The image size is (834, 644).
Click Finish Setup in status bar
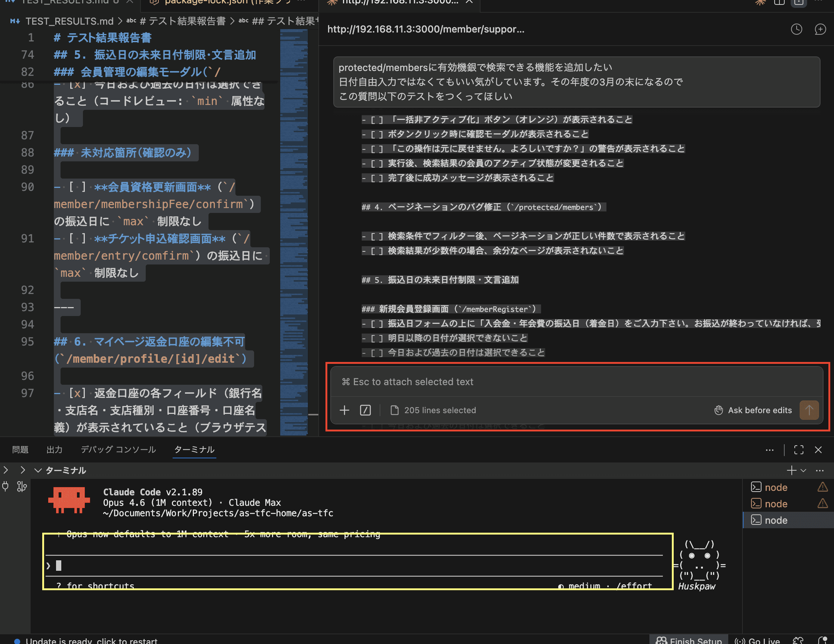click(x=689, y=640)
